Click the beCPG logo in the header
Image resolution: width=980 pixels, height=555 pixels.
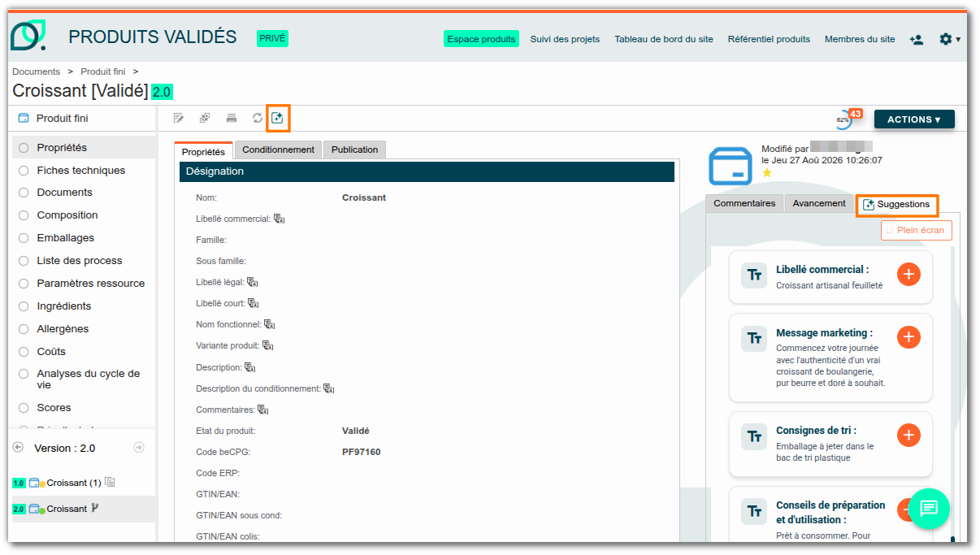click(x=28, y=36)
